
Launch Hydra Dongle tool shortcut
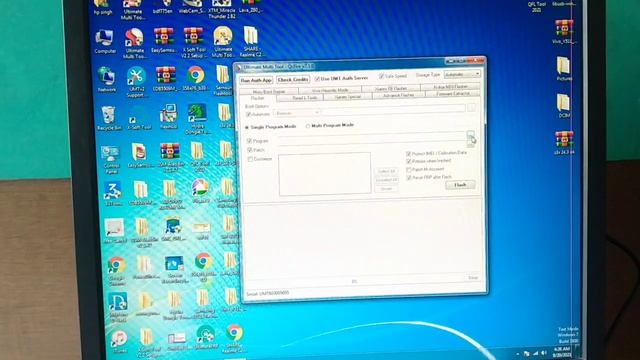tap(197, 119)
